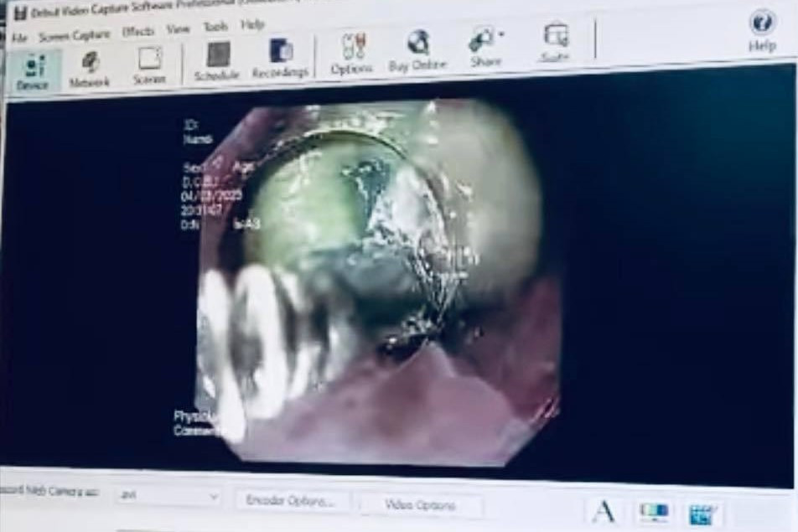Switch to Network capture source
Image resolution: width=798 pixels, height=532 pixels.
pyautogui.click(x=90, y=68)
